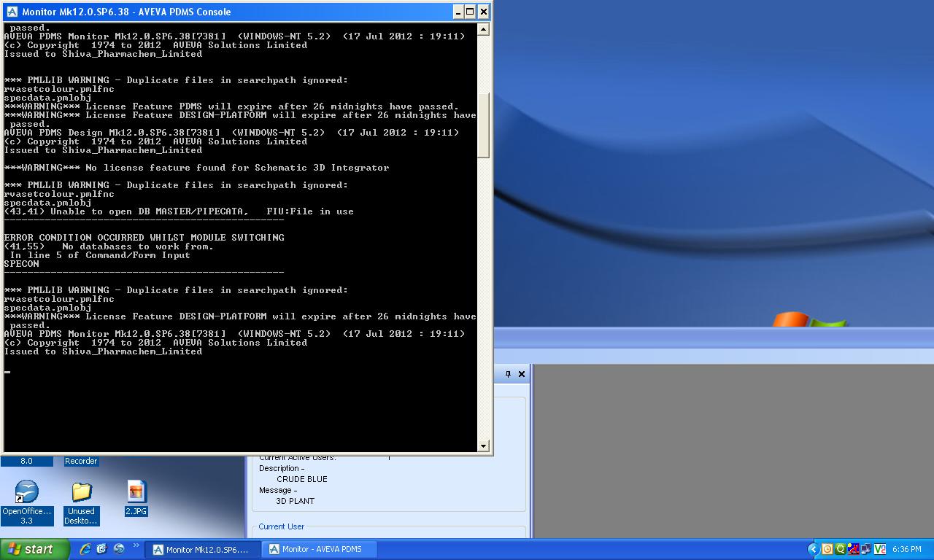Switch to Monitor - AVEVA PDMS taskbar button

(x=319, y=549)
